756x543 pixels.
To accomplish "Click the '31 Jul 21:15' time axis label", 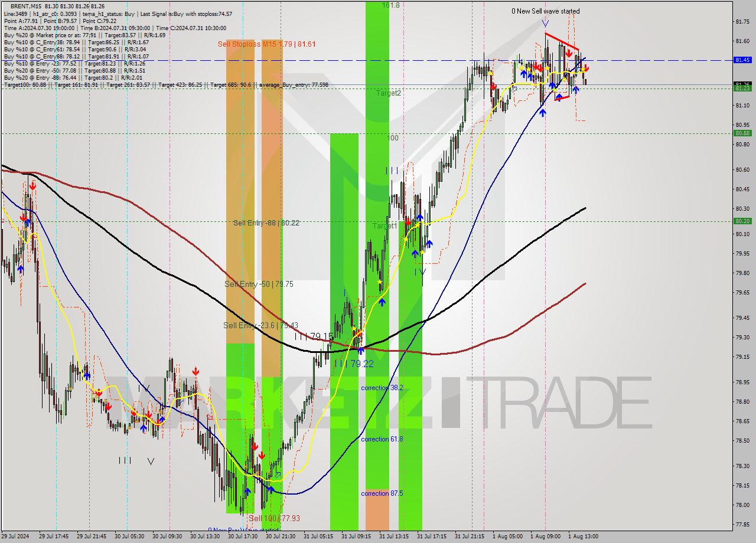I will pos(469,537).
